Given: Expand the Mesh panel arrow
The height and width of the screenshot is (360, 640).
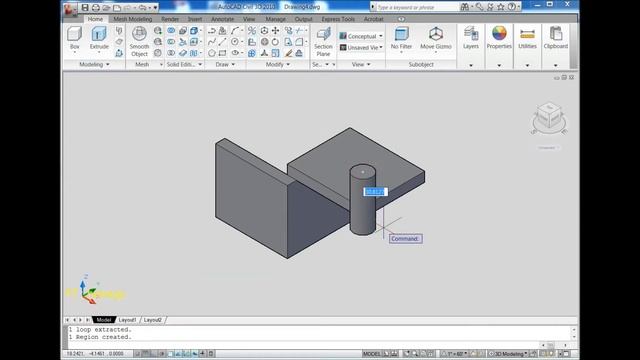Looking at the screenshot, I should point(161,64).
